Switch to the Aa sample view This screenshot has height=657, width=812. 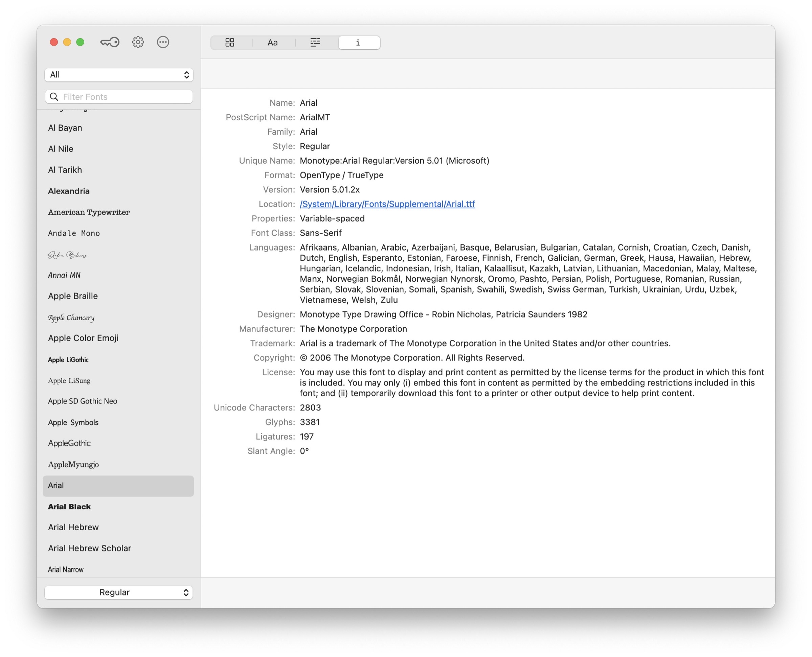pyautogui.click(x=273, y=42)
